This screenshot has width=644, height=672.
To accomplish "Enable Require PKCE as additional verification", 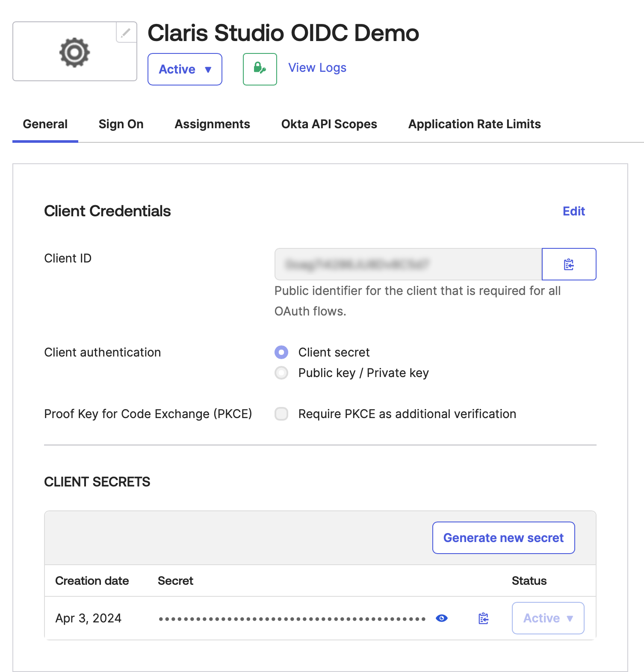I will point(281,414).
